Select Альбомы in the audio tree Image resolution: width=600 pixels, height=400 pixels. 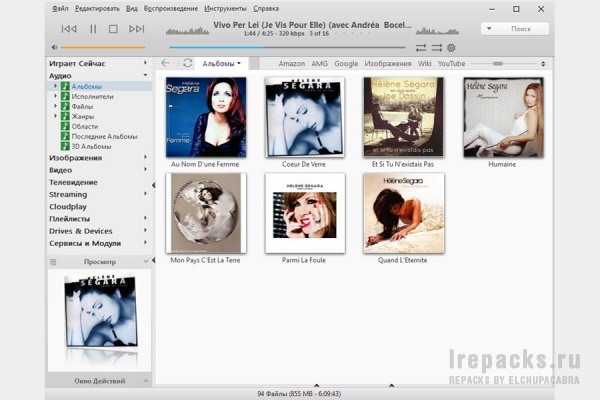pos(87,87)
